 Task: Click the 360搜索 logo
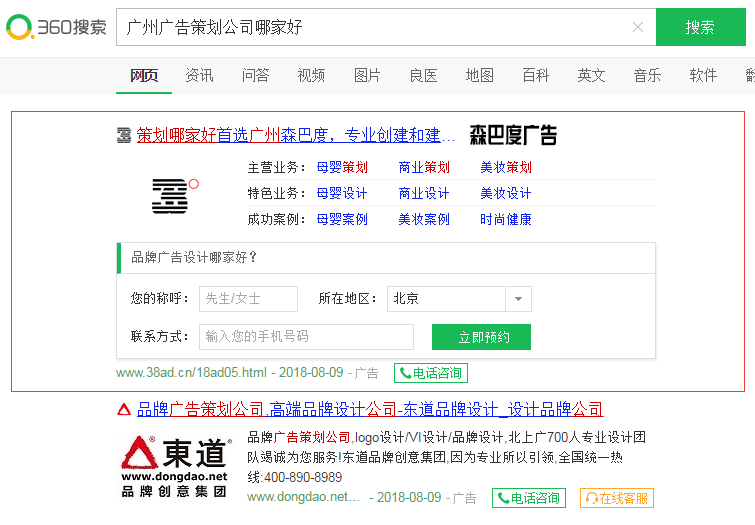point(56,27)
